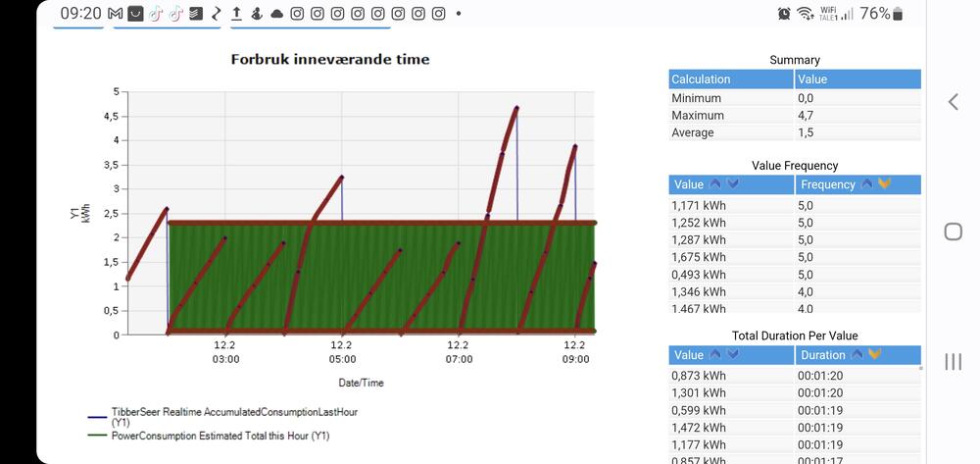Click PowerConsumption Estimated Total legend entry
Viewport: 980px width, 464px height.
pyautogui.click(x=208, y=436)
